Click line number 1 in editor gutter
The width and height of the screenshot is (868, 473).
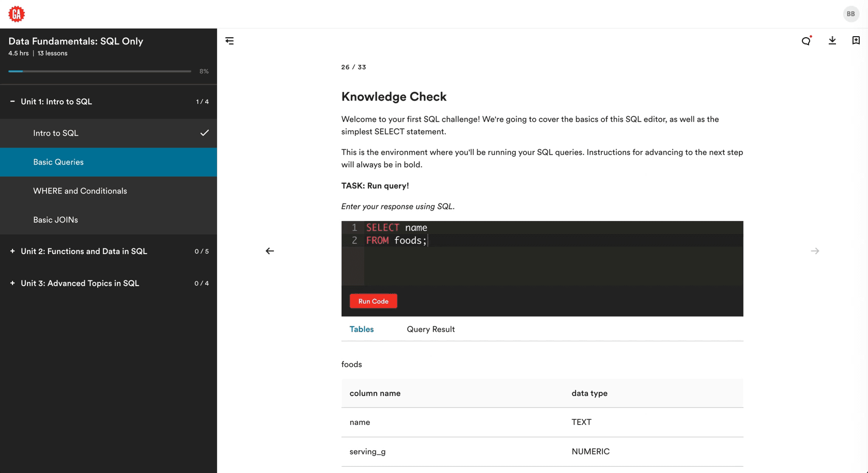coord(354,228)
